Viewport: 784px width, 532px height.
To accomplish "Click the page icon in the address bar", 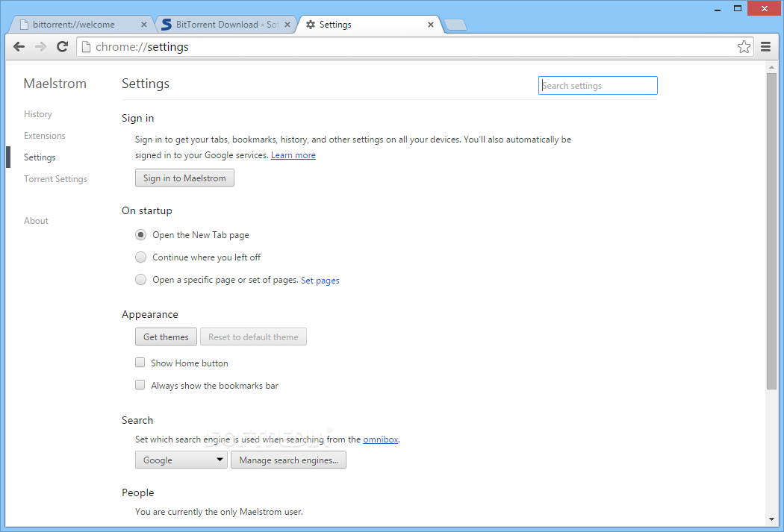I will point(86,46).
